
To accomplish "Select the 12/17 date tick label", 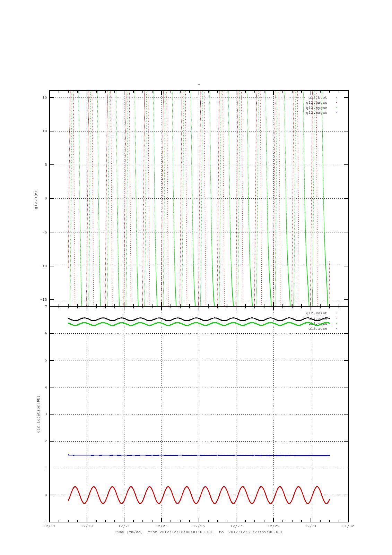I will 50,526.
